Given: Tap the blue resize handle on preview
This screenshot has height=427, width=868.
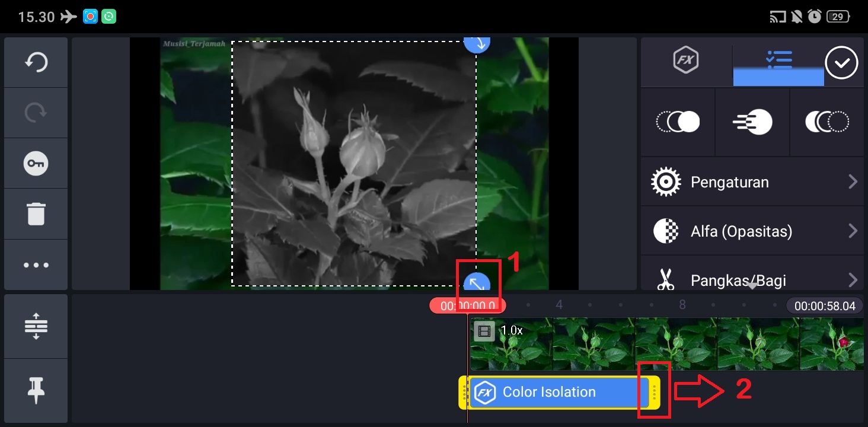Looking at the screenshot, I should [476, 283].
